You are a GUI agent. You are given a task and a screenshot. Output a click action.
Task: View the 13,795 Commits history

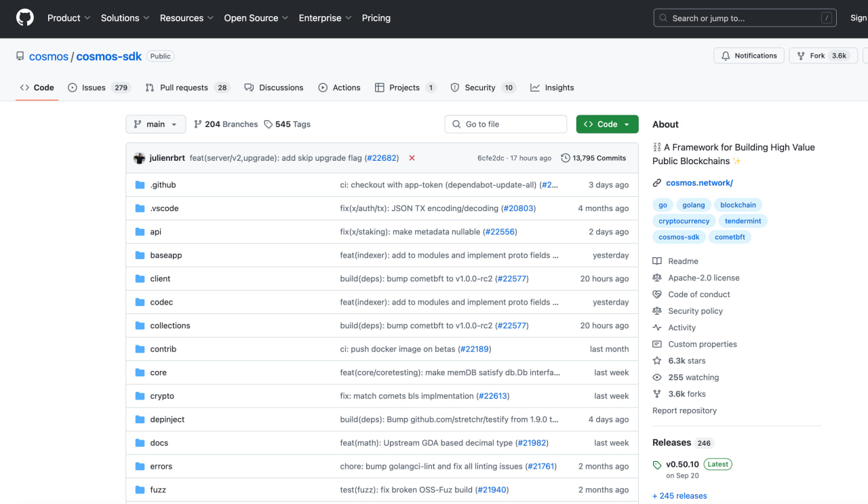point(593,158)
